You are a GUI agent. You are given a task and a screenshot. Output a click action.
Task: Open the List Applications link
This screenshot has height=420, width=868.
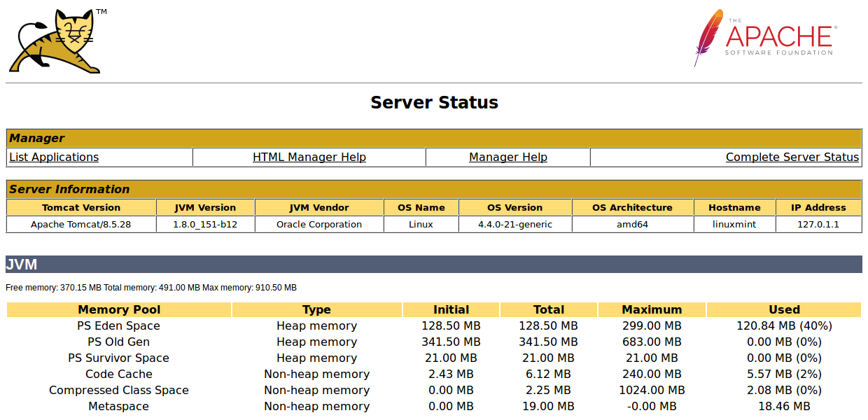tap(54, 157)
